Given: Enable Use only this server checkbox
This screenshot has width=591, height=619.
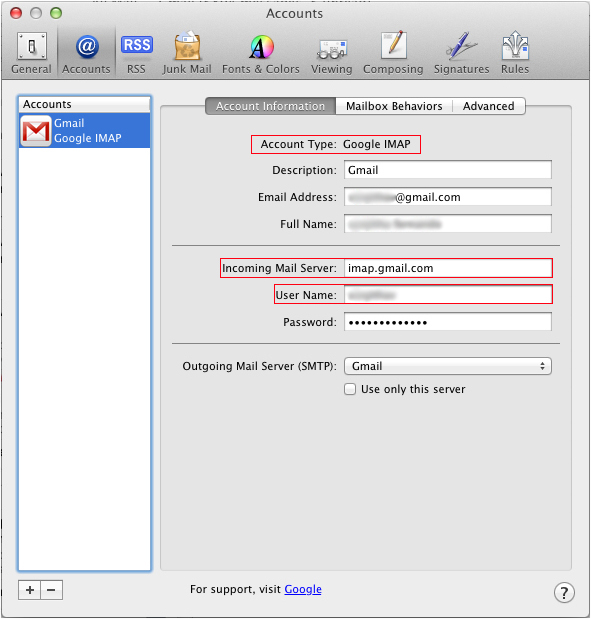Looking at the screenshot, I should pos(350,389).
